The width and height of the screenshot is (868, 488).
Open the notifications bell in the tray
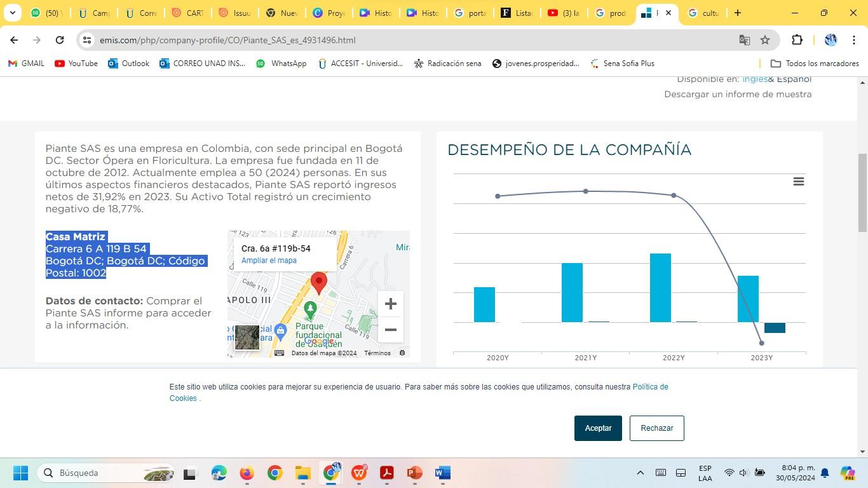click(x=825, y=473)
